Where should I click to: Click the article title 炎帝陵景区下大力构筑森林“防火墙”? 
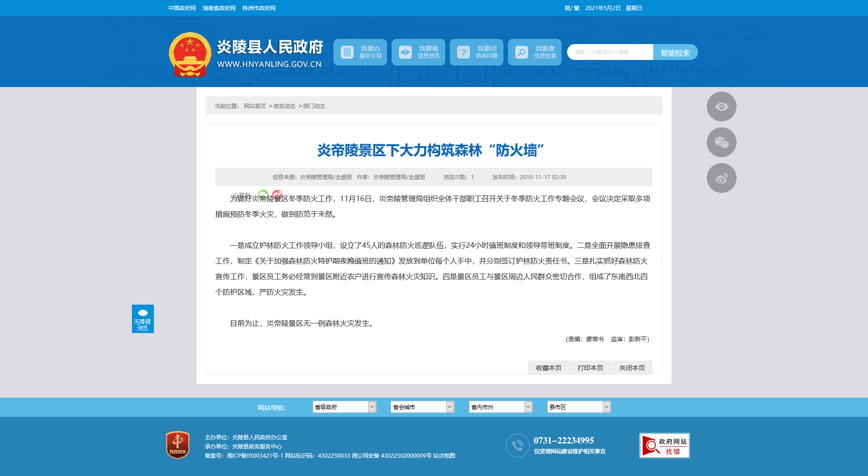(x=431, y=150)
